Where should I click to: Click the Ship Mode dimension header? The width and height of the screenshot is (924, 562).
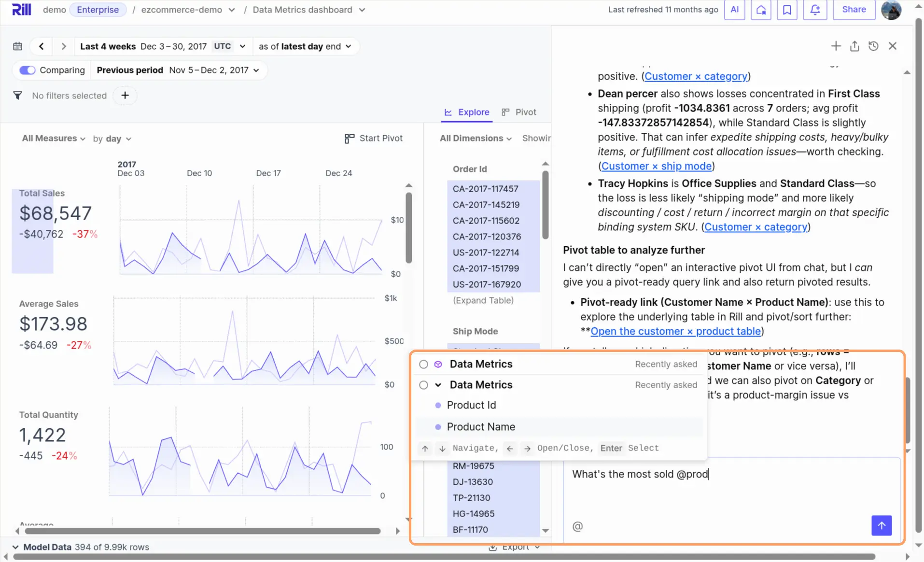pyautogui.click(x=475, y=331)
